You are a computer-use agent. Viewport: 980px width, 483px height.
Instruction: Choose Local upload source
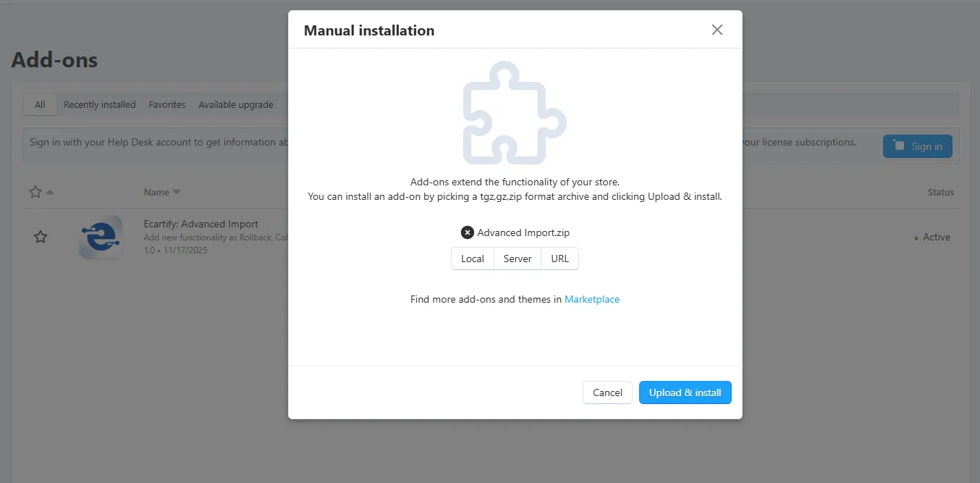tap(473, 259)
